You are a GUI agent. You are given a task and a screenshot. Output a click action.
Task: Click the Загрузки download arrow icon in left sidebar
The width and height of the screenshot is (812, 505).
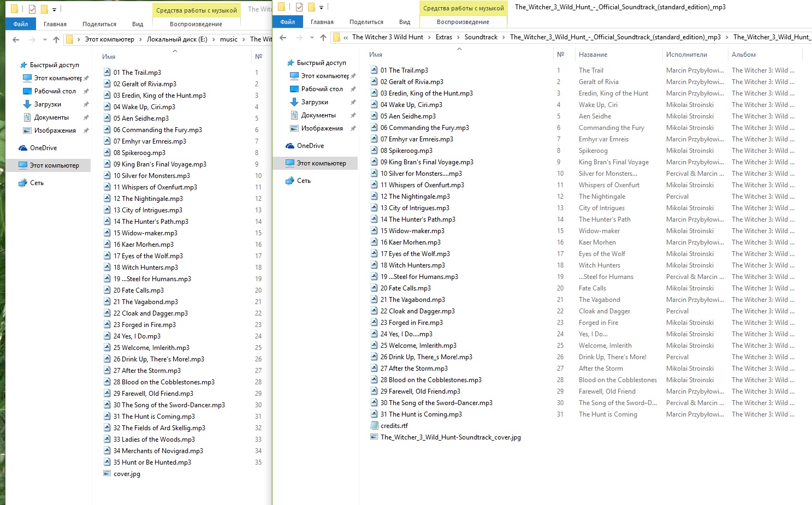coord(27,104)
